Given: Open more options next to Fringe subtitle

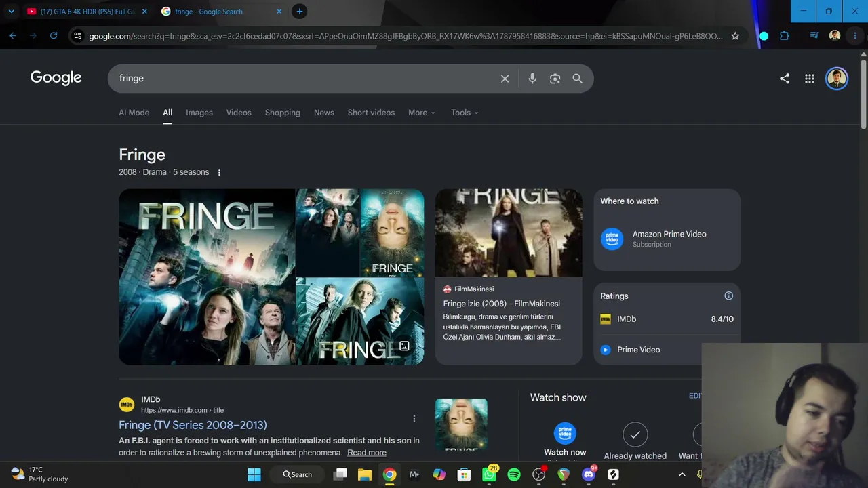Looking at the screenshot, I should click(x=219, y=173).
